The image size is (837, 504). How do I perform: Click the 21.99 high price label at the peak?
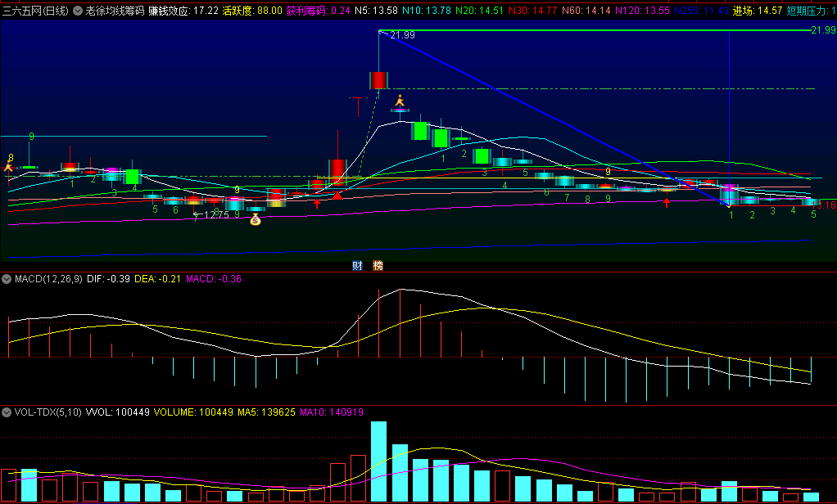(402, 35)
